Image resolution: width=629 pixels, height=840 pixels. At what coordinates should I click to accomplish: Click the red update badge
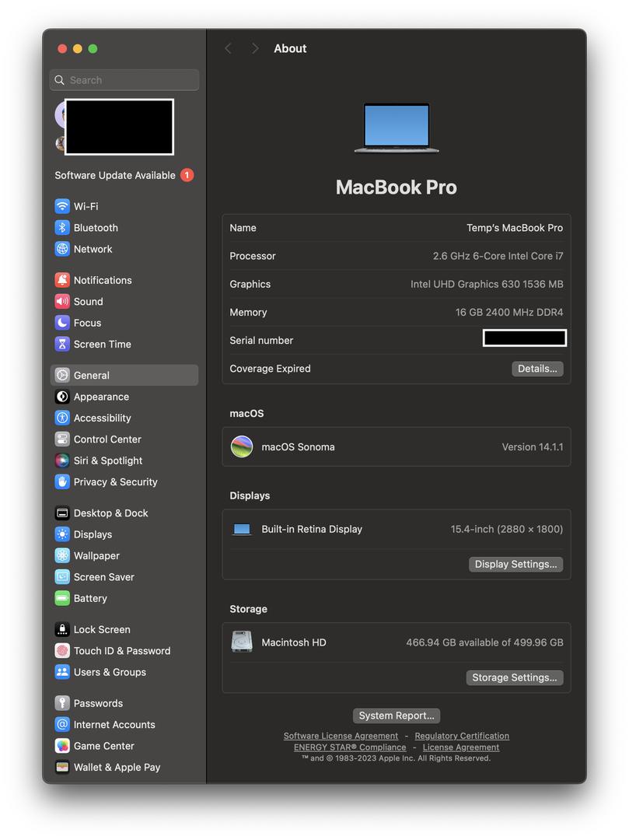[187, 175]
